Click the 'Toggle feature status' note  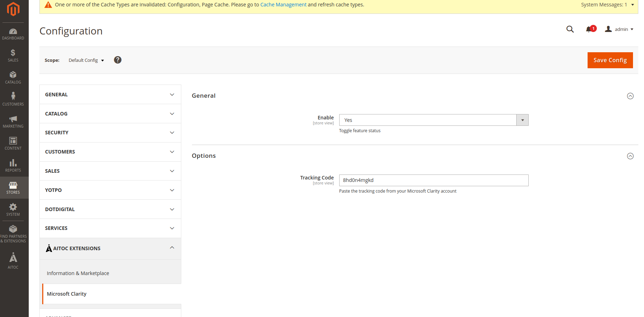click(359, 131)
